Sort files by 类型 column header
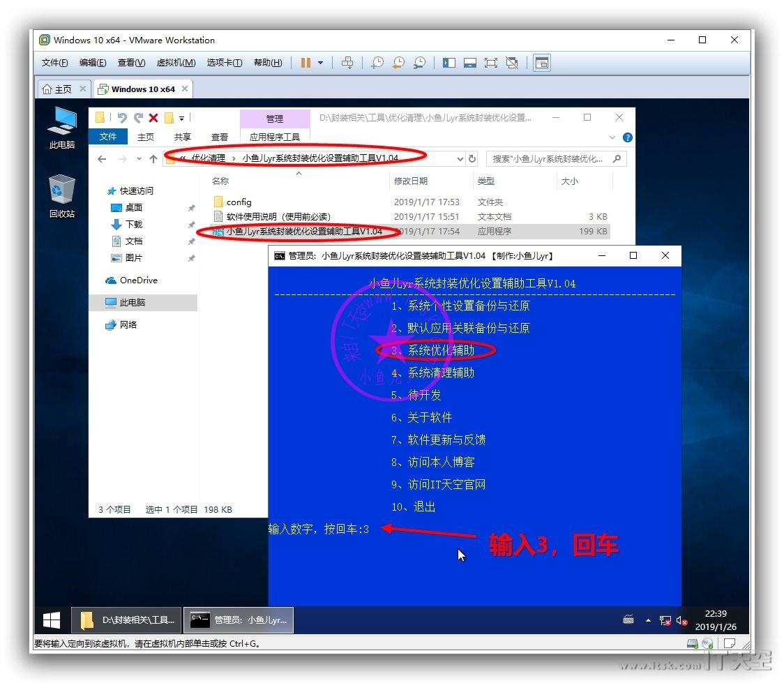Image resolution: width=784 pixels, height=683 pixels. tap(486, 181)
